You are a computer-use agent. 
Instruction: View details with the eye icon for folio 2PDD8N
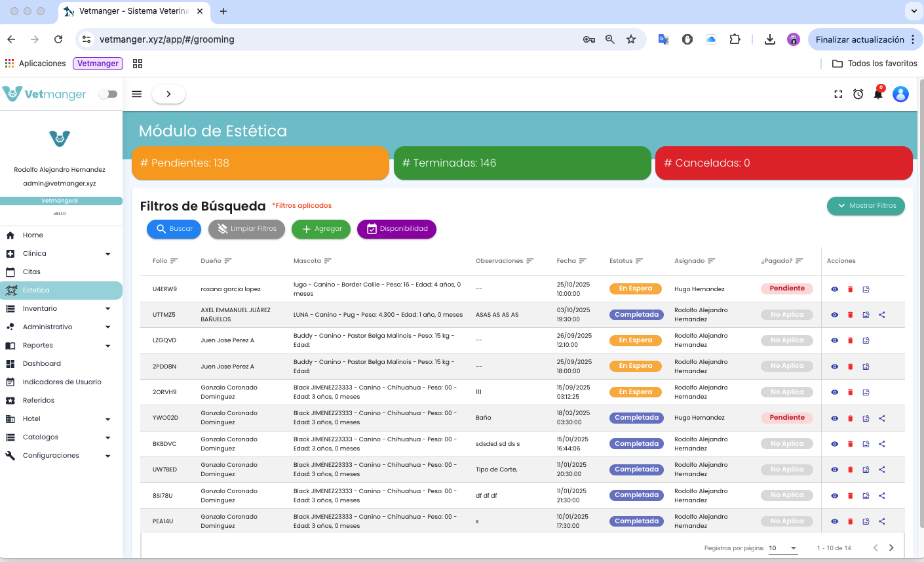pos(834,367)
